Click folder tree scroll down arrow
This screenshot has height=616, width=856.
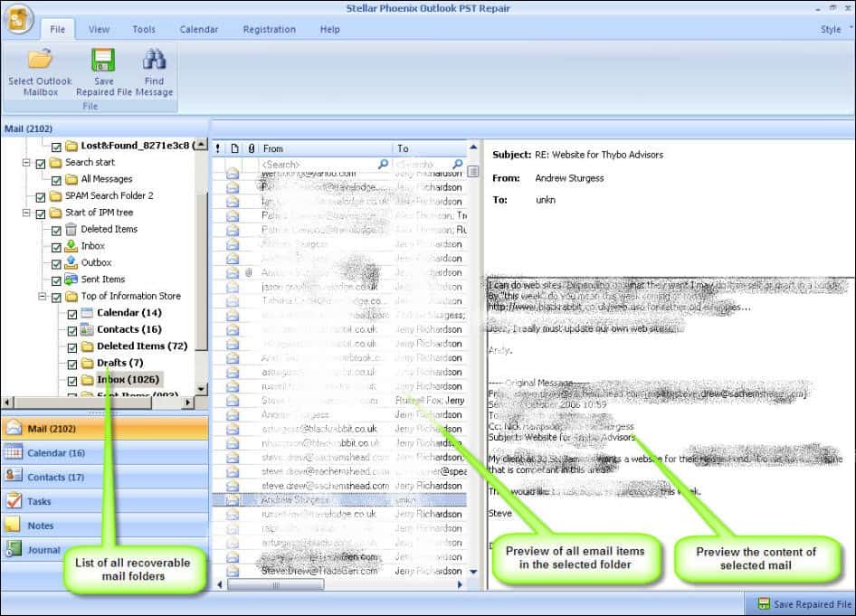click(x=202, y=389)
